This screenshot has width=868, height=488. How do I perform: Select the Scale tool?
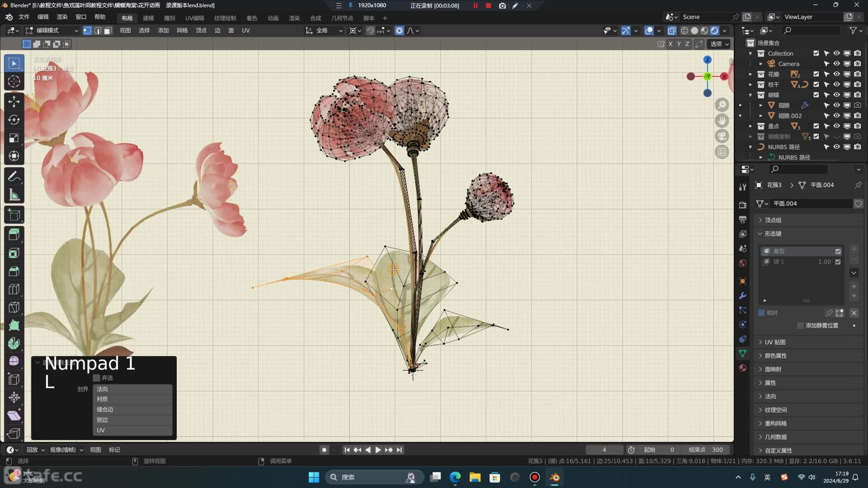14,138
